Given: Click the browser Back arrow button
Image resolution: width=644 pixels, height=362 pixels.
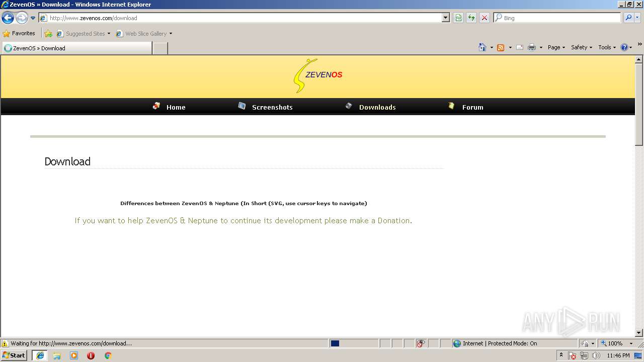Looking at the screenshot, I should coord(8,18).
